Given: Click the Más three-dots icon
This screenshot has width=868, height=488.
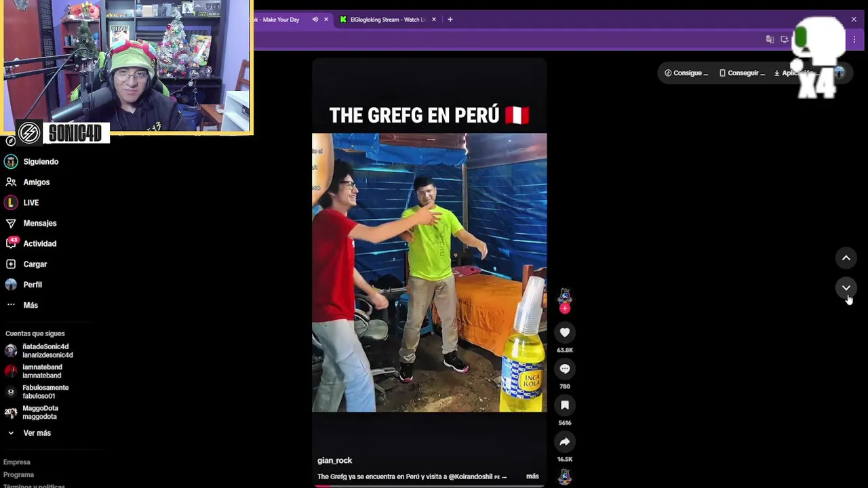Looking at the screenshot, I should point(10,305).
